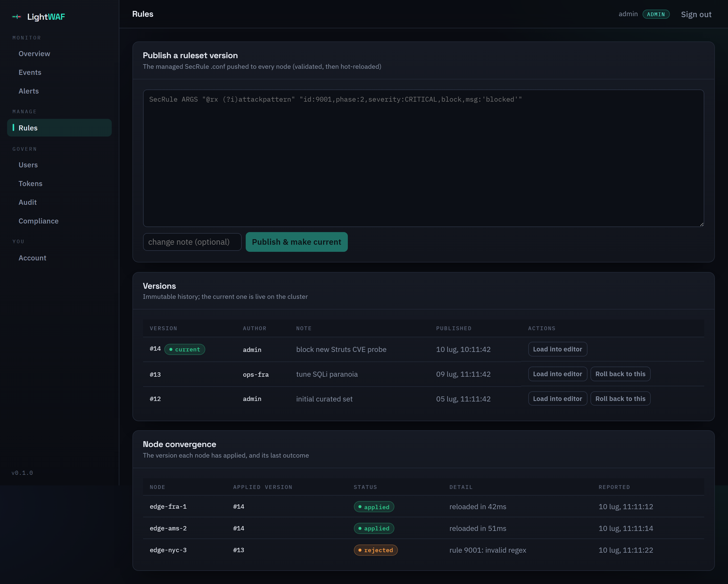Click Publish & make current button
Viewport: 728px width, 584px height.
[x=297, y=242]
